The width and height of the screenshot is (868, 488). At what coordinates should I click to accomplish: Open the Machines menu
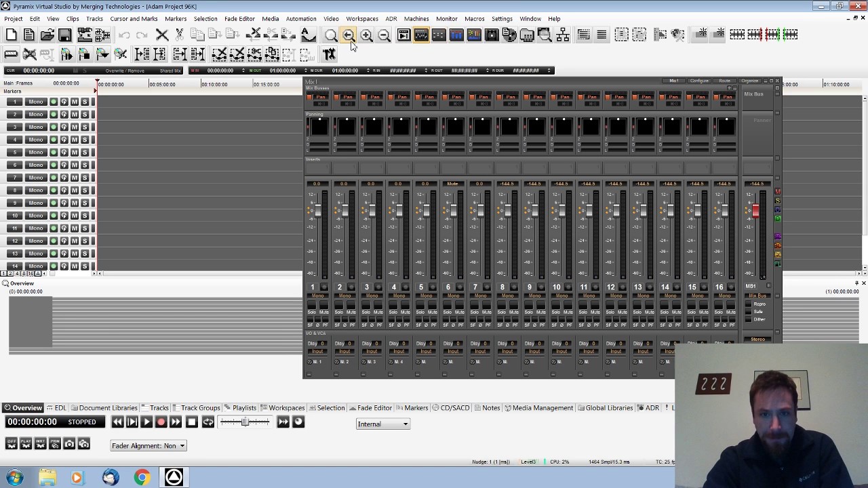(x=416, y=19)
